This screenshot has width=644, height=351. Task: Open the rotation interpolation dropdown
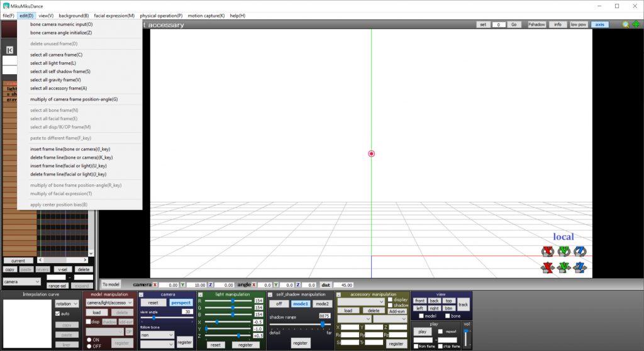click(67, 304)
